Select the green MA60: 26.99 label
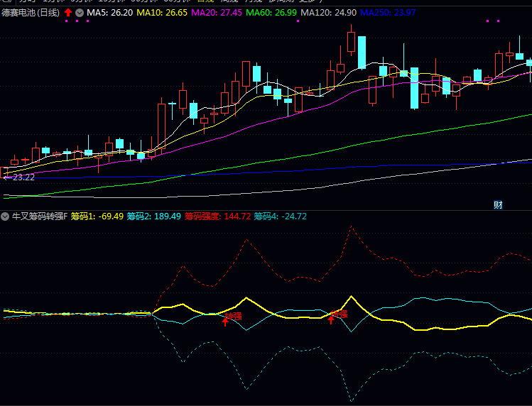 tap(271, 13)
